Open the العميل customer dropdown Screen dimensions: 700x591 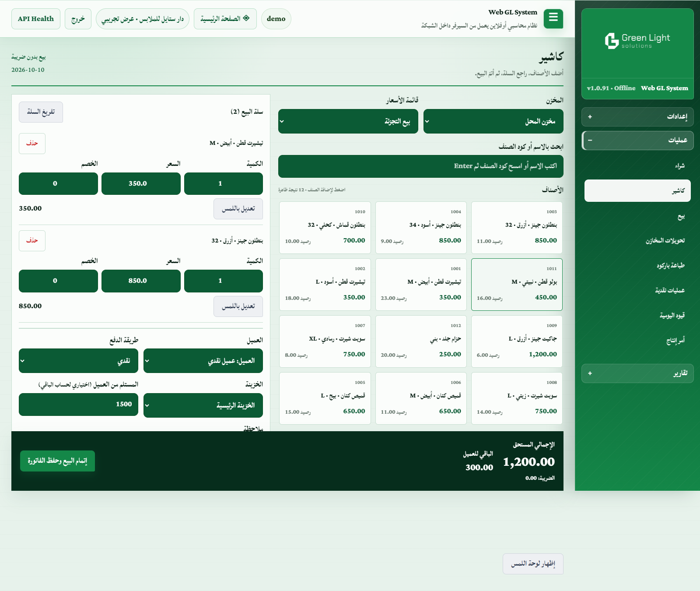click(x=203, y=361)
